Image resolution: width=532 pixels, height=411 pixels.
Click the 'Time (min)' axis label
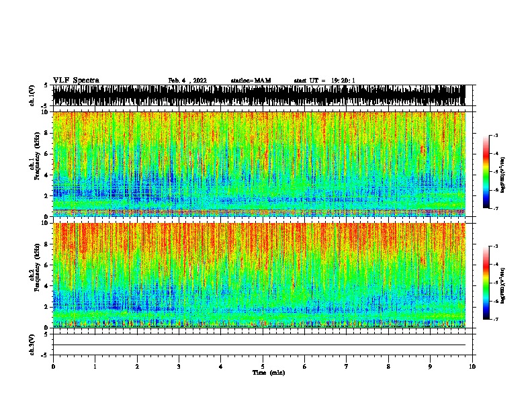coord(269,373)
